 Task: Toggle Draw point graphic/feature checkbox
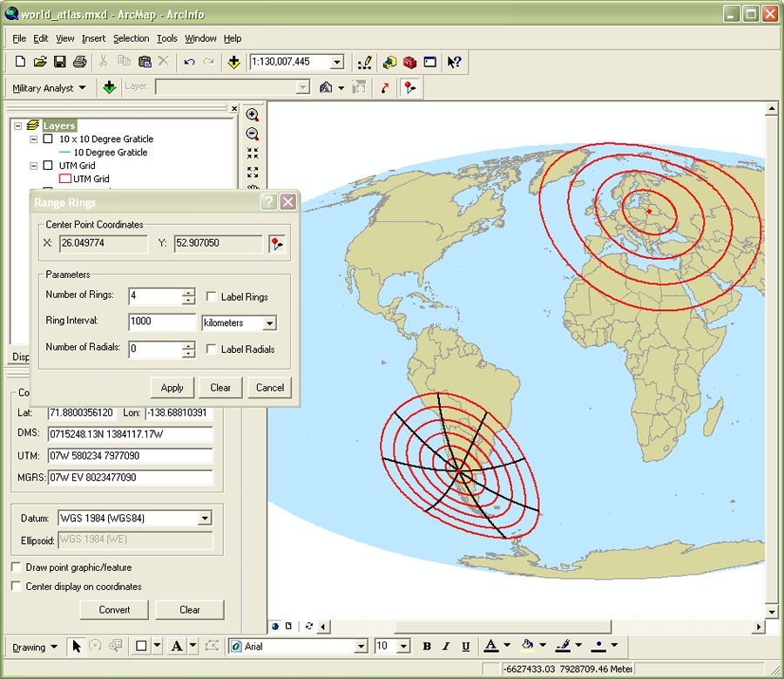pos(17,567)
